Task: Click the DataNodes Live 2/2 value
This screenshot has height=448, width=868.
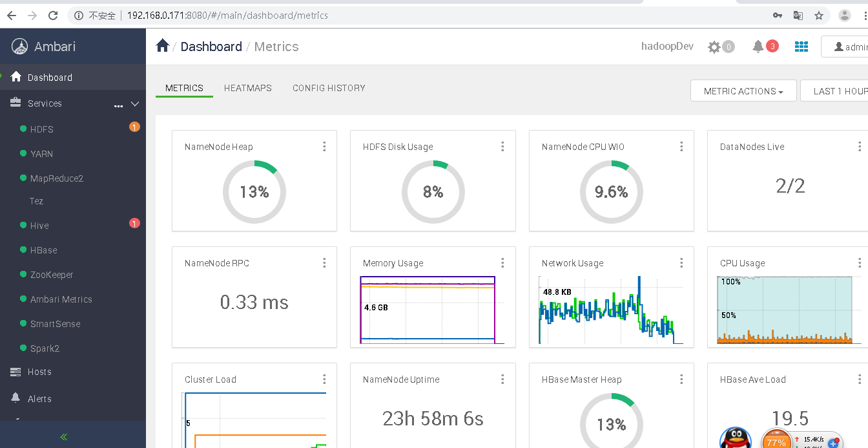Action: [x=790, y=186]
